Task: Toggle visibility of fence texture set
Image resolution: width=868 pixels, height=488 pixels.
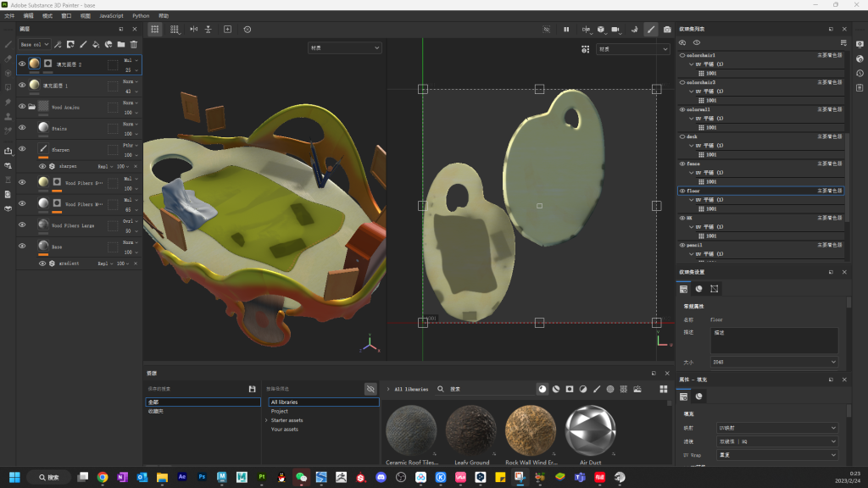Action: click(x=682, y=164)
